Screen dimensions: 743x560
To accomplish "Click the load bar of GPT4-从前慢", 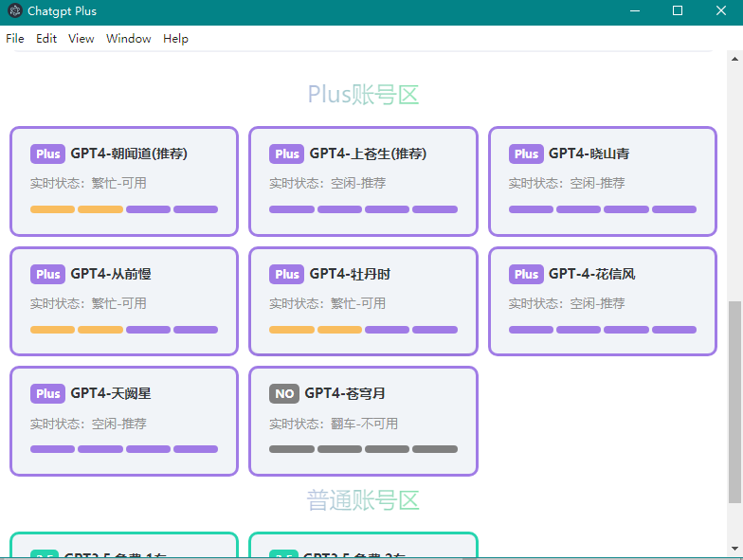I will point(124,330).
